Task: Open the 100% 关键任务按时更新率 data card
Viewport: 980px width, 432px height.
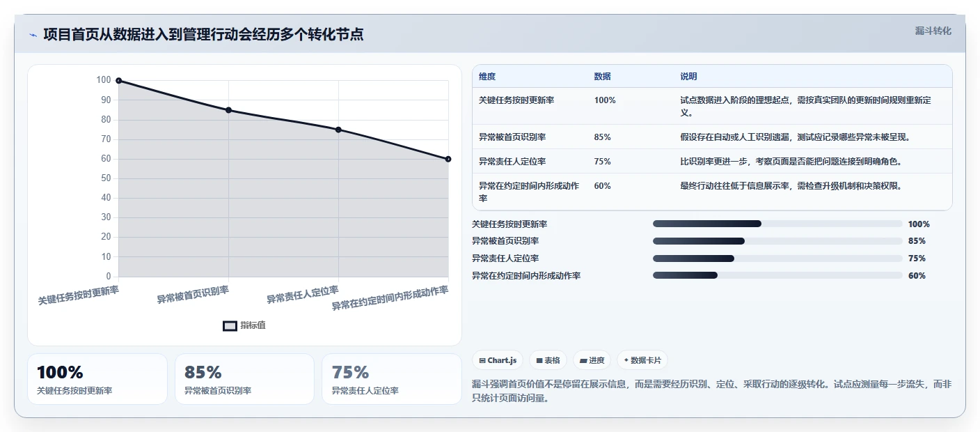Action: tap(97, 379)
